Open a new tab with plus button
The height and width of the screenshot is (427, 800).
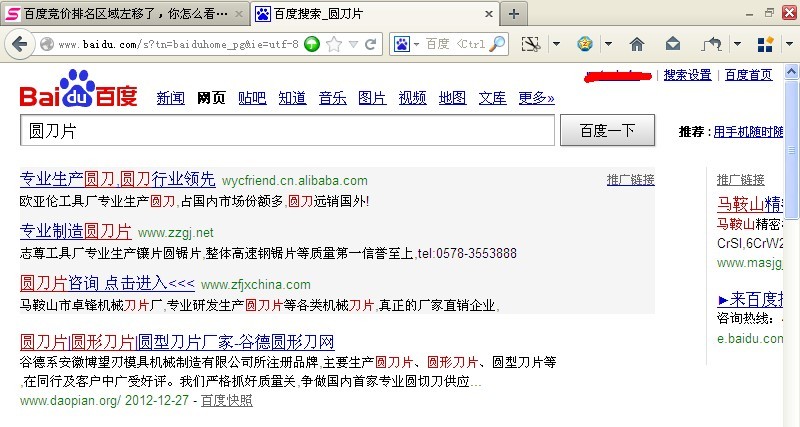[514, 14]
